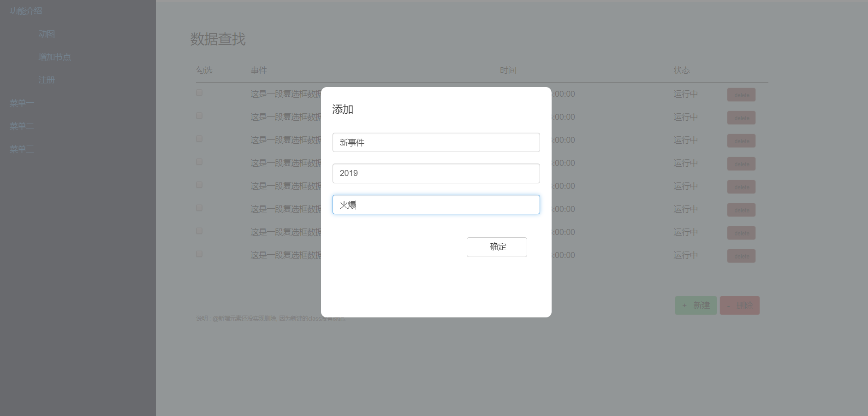Click the 确定 confirm button
The image size is (868, 416).
click(x=497, y=247)
